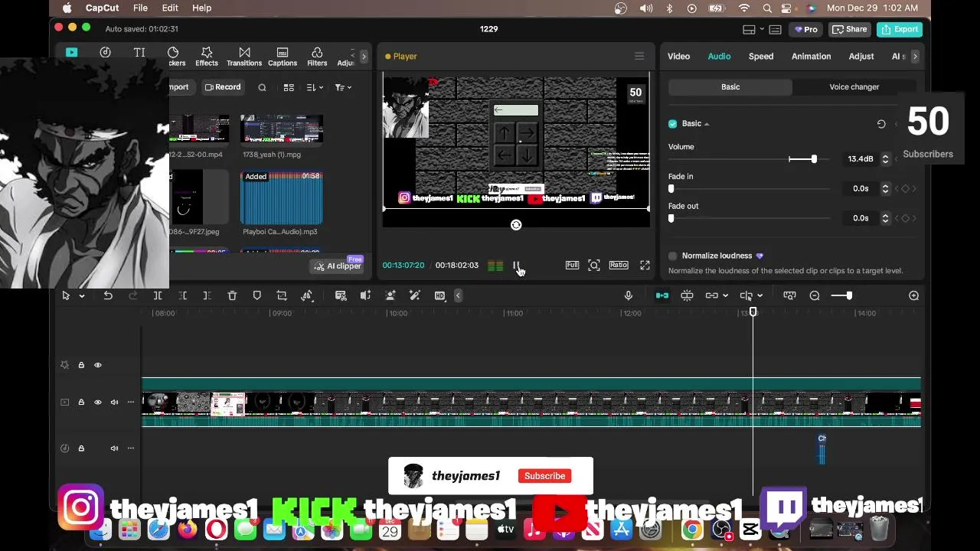The width and height of the screenshot is (980, 551).
Task: Toggle main track magnet snapping button
Action: click(x=662, y=295)
